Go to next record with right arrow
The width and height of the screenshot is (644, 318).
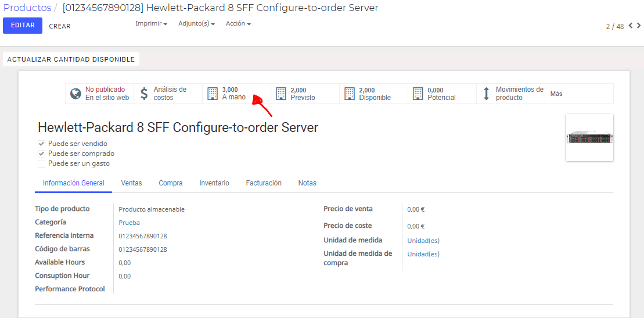[638, 26]
